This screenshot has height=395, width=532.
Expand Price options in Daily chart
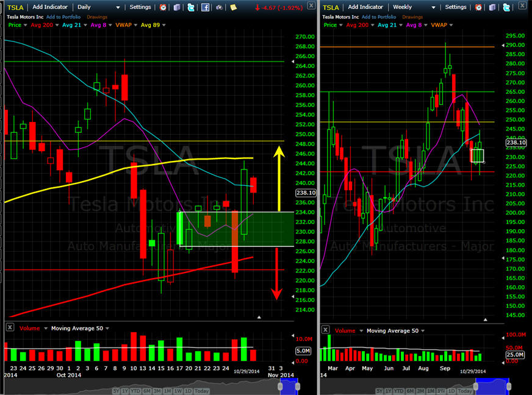click(x=26, y=25)
